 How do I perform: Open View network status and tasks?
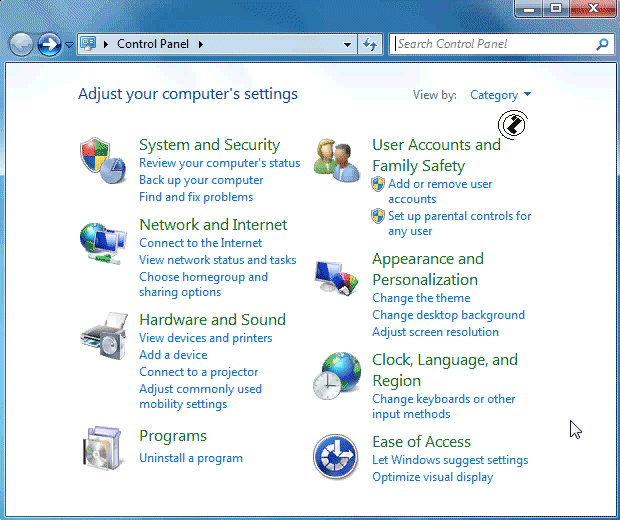pos(217,260)
